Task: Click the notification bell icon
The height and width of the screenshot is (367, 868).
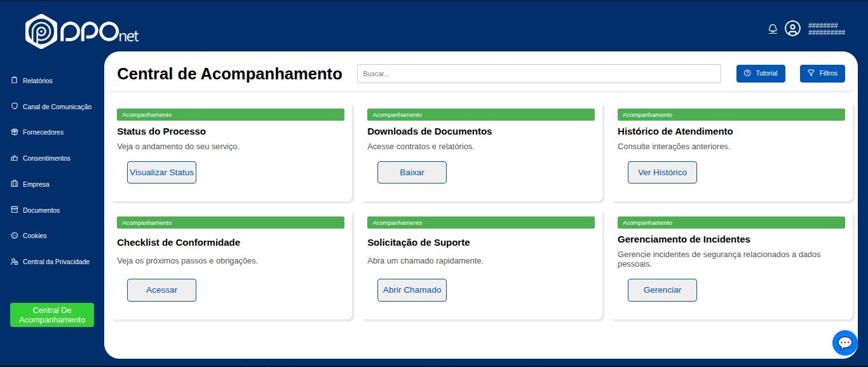Action: point(773,29)
